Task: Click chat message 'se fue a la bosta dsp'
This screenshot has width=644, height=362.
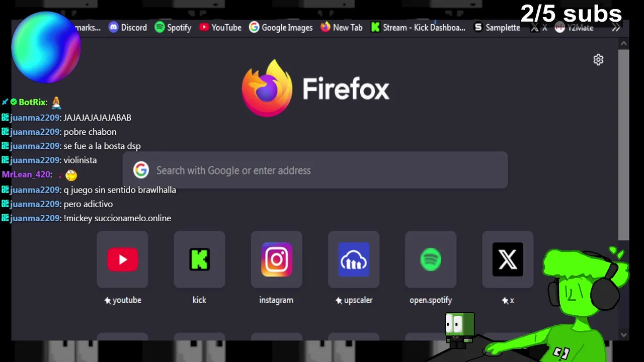Action: [x=102, y=146]
